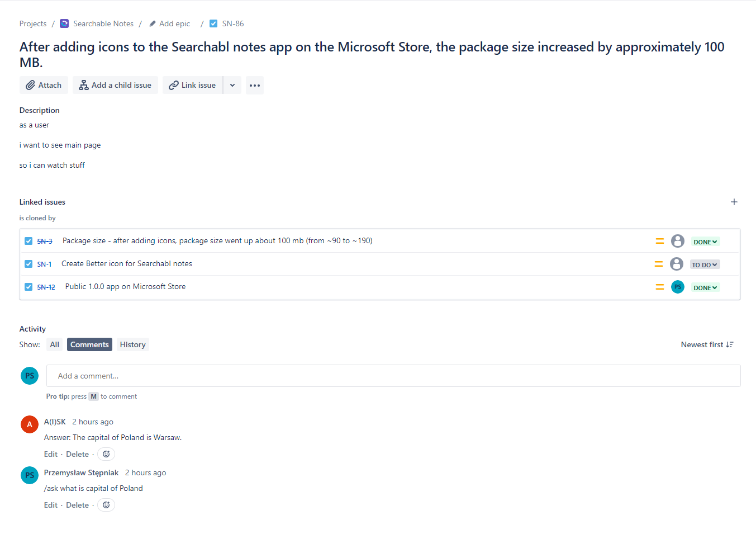
Task: Click the emoji reaction icon under A(I)SK comment
Action: point(106,454)
